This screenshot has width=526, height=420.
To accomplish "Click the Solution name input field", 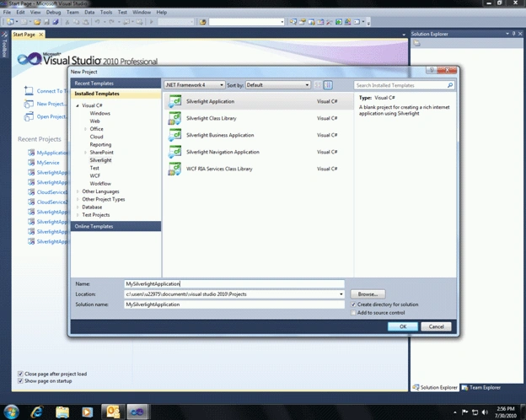I will click(x=234, y=304).
